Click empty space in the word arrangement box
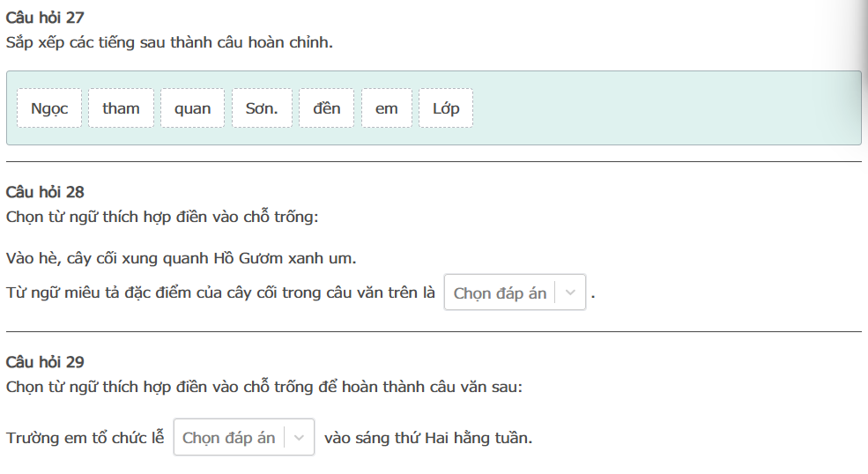The width and height of the screenshot is (868, 474). [661, 108]
